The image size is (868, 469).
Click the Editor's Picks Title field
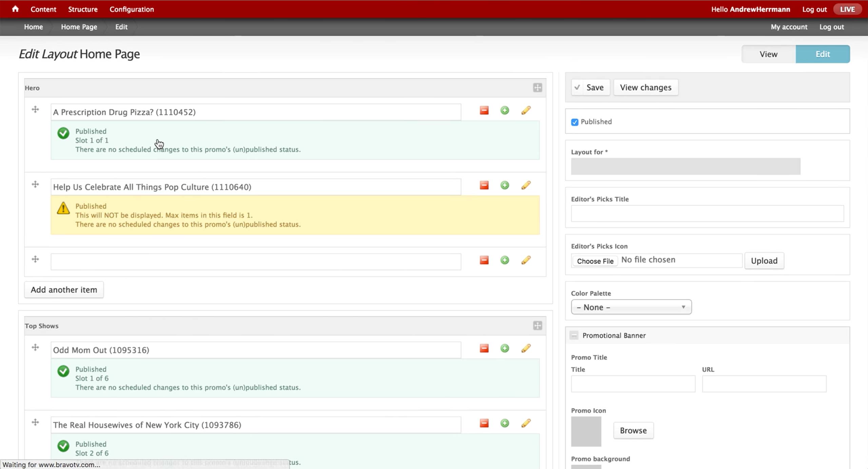707,214
